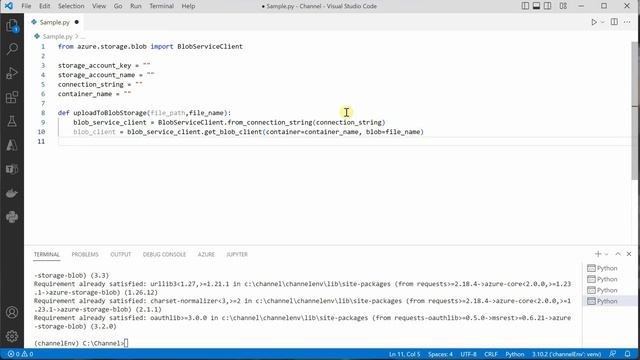640x360 pixels.
Task: Change indentation via Spaces: 4
Action: pos(440,354)
